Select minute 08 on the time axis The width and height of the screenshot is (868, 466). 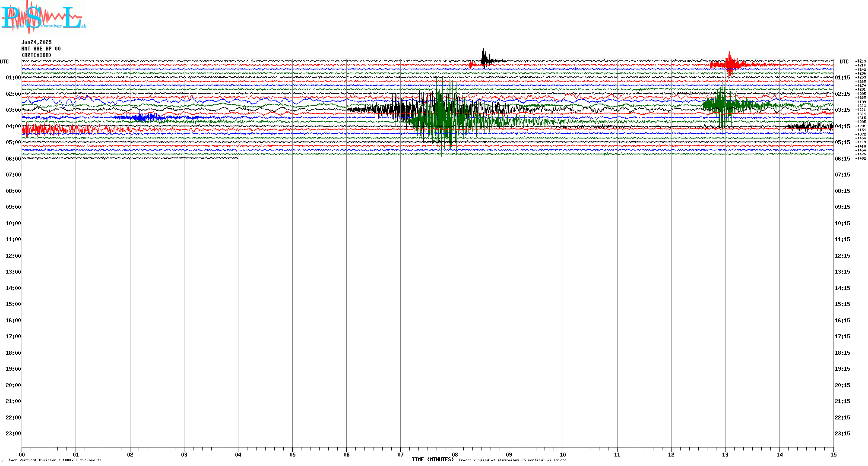pyautogui.click(x=455, y=454)
